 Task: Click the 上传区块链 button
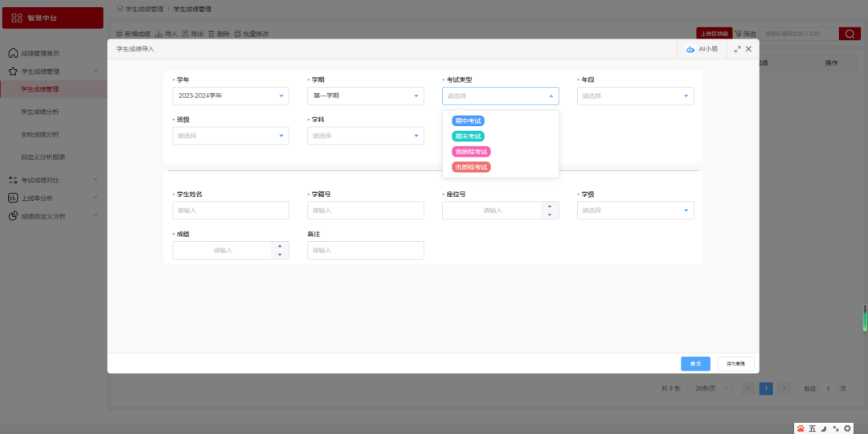714,34
